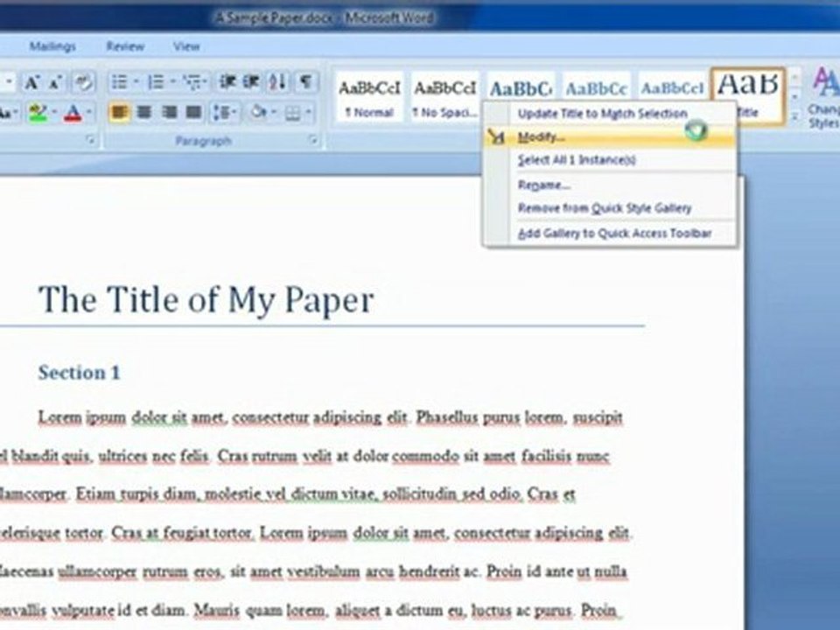Open the font color dropdown arrow

tap(89, 113)
